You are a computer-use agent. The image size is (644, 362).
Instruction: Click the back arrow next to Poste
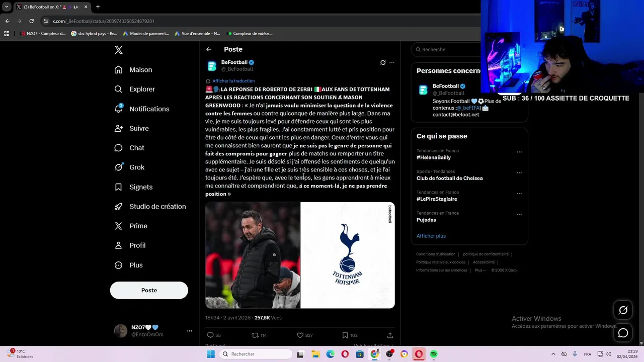[209, 49]
